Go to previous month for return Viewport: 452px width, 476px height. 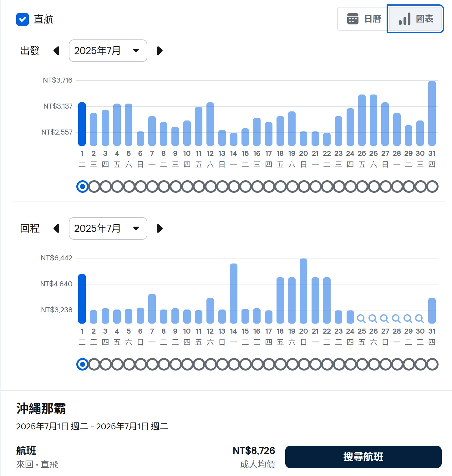[57, 228]
